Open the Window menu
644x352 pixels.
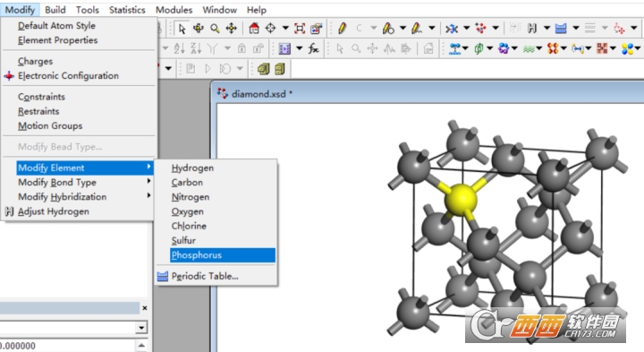(220, 10)
